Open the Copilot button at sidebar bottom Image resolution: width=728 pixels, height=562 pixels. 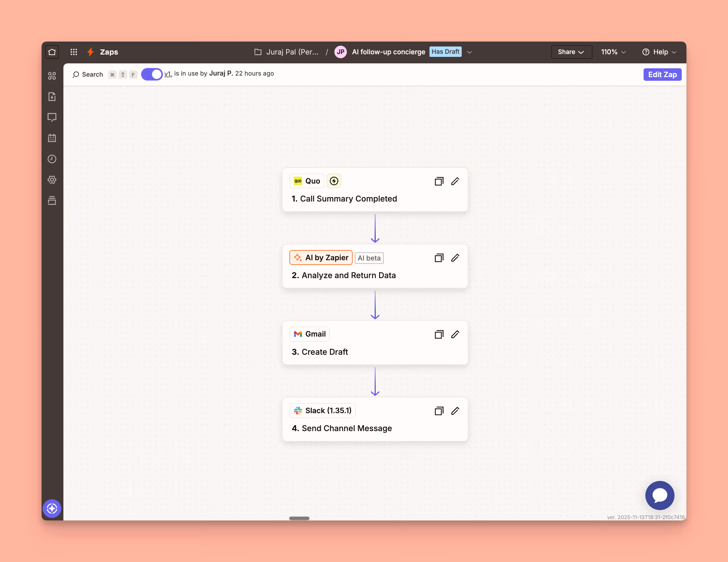point(52,508)
